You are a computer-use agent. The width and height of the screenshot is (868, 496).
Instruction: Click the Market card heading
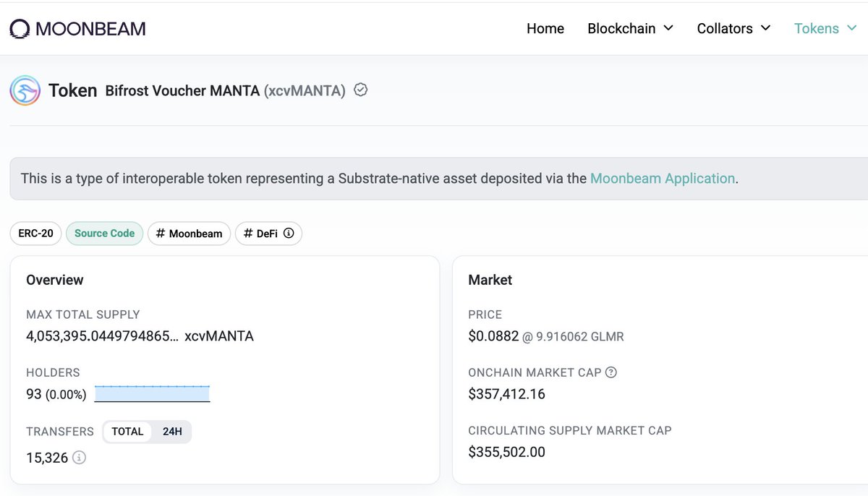[490, 280]
